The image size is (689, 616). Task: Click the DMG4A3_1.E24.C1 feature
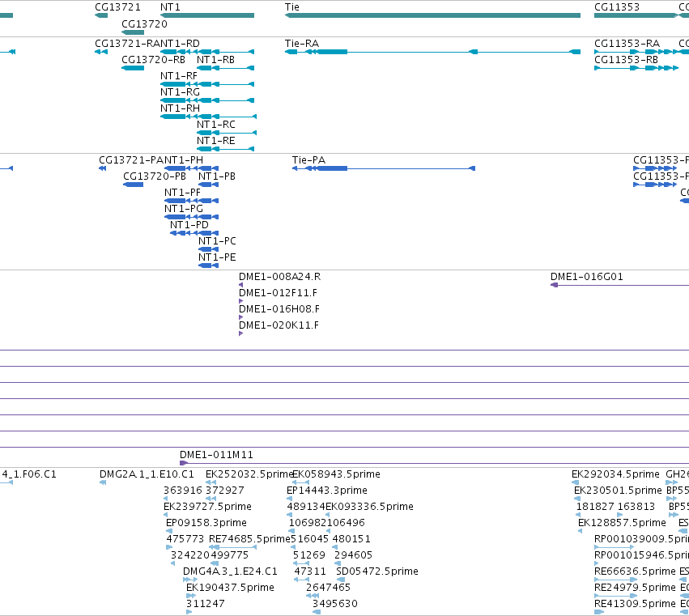[x=190, y=580]
